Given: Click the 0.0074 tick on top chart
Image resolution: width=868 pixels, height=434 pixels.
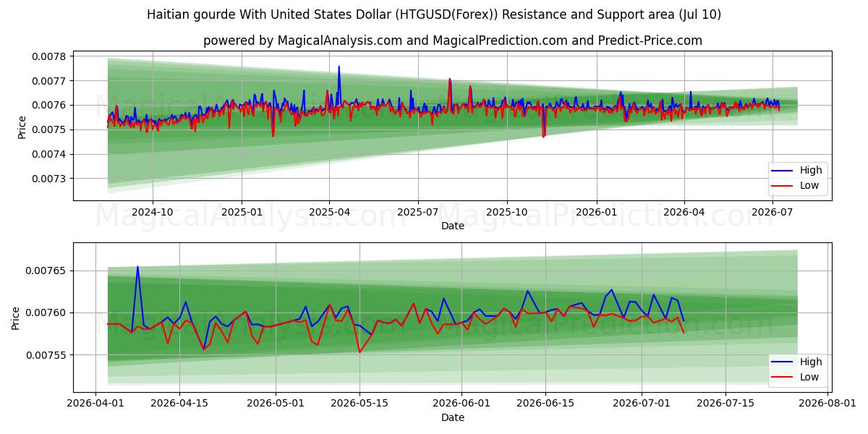Looking at the screenshot, I should point(49,154).
